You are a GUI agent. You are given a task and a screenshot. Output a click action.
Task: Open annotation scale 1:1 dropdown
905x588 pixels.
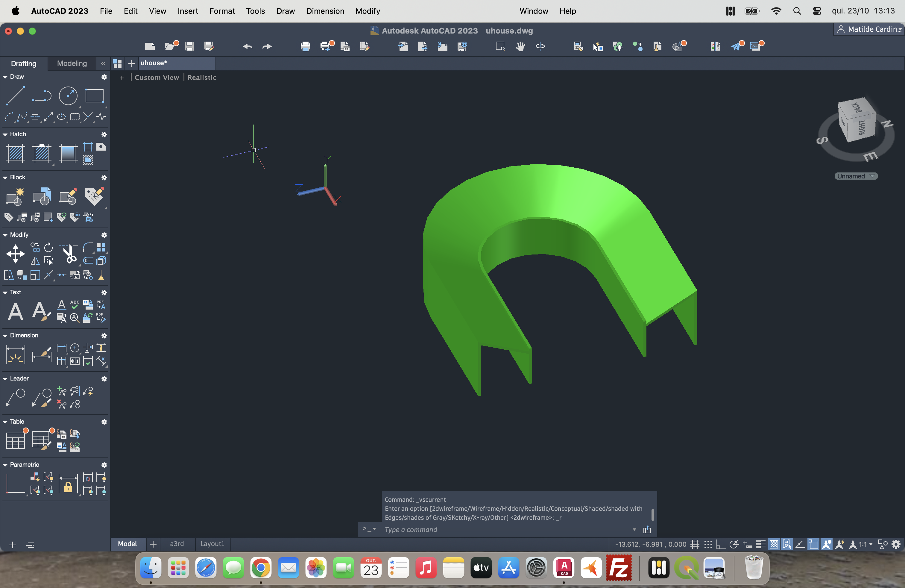[x=866, y=544]
